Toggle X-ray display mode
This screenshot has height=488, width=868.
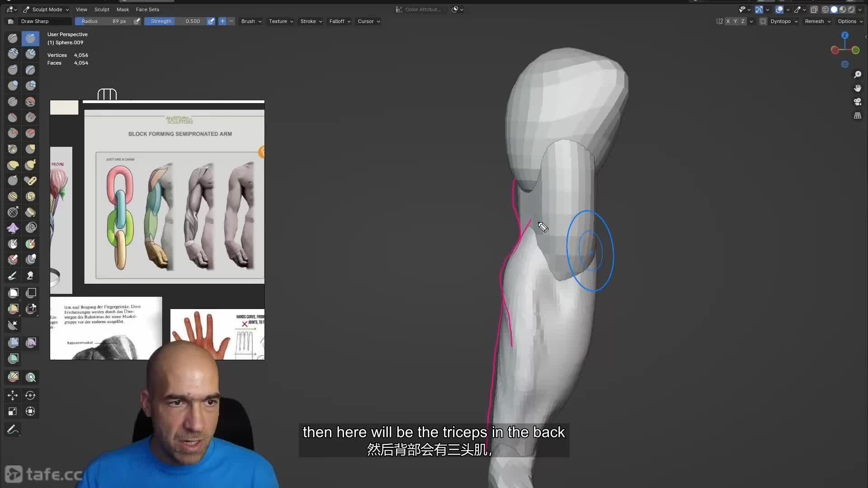[814, 9]
